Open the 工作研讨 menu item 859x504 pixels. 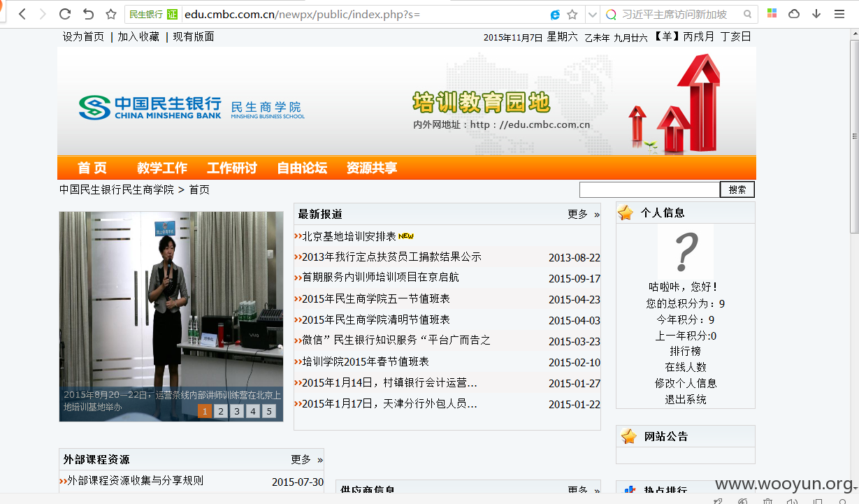[x=232, y=168]
